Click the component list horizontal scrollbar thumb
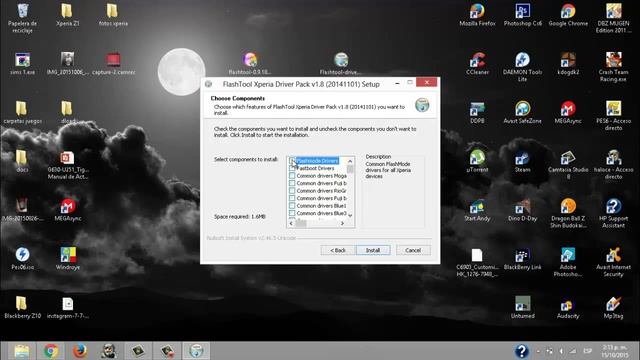 301,223
